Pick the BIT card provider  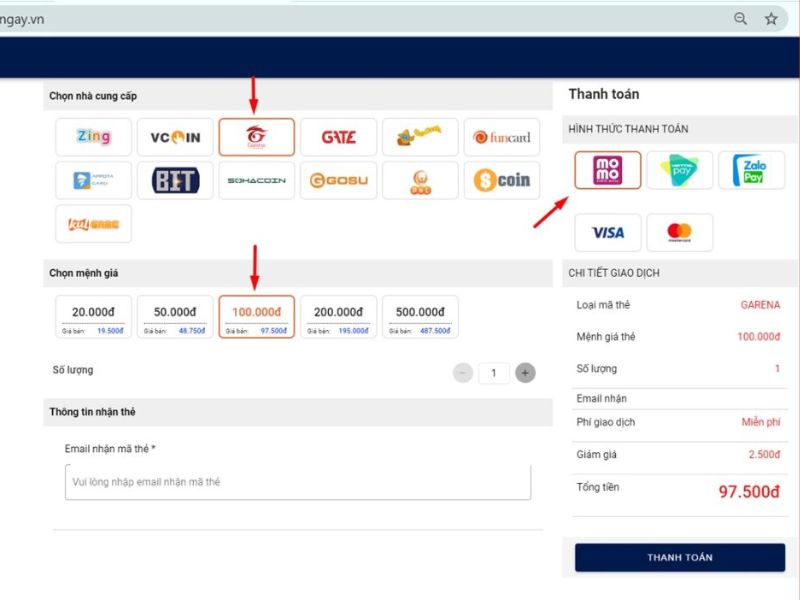coord(175,180)
